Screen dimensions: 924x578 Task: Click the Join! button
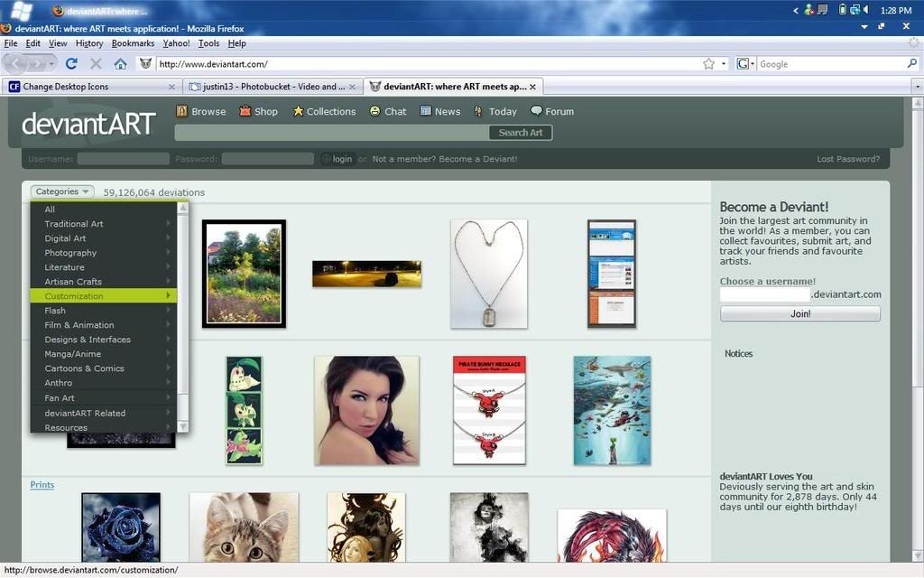point(799,313)
